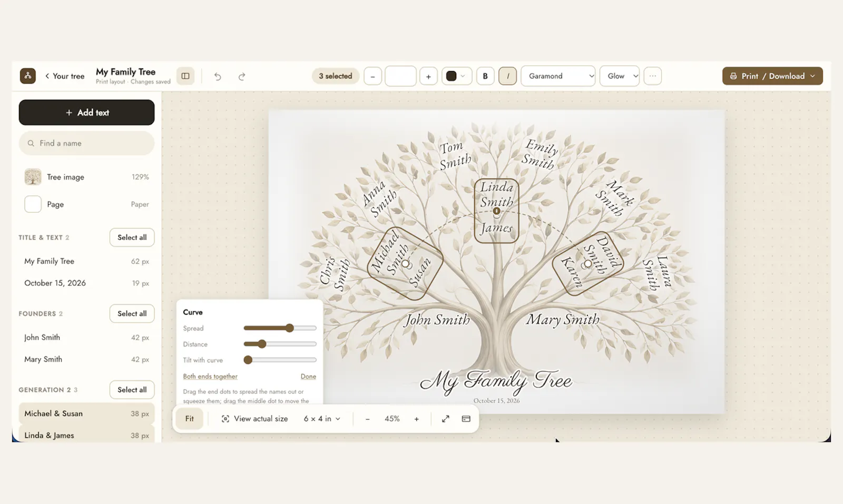Click the Both ends together link
Screen dimensions: 843x504
[x=210, y=377]
